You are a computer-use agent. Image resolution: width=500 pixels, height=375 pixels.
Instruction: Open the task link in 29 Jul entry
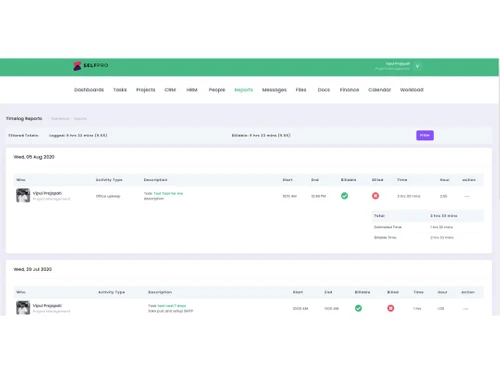pos(172,306)
